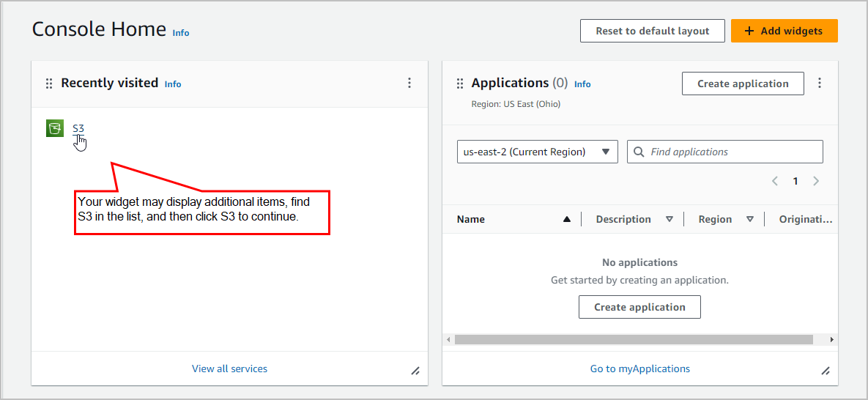Open Go to myApplications link

640,368
